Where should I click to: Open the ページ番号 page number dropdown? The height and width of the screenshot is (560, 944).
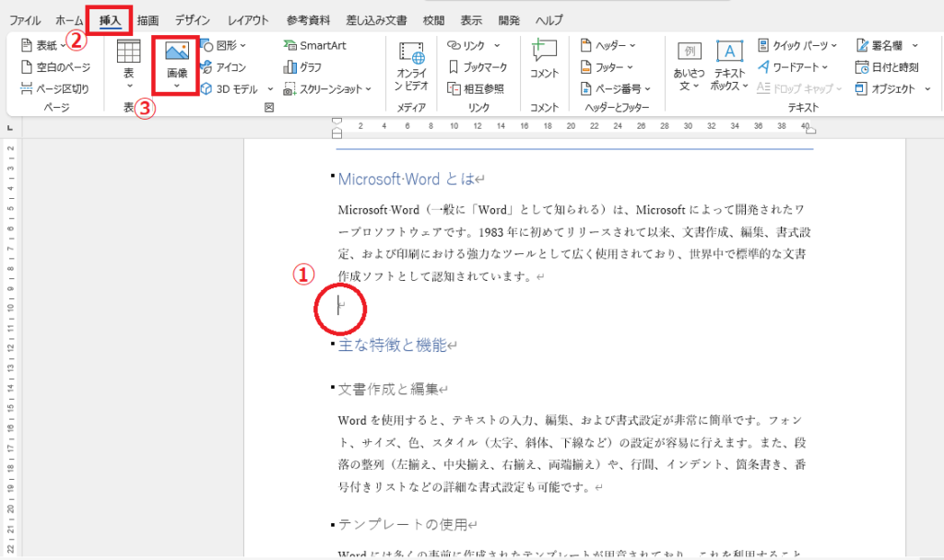616,88
